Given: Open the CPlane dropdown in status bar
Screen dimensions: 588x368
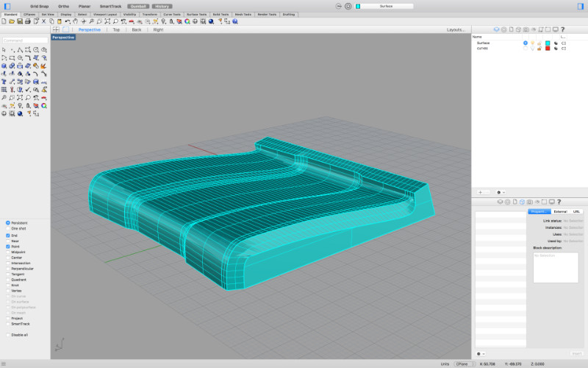Looking at the screenshot, I should point(465,364).
